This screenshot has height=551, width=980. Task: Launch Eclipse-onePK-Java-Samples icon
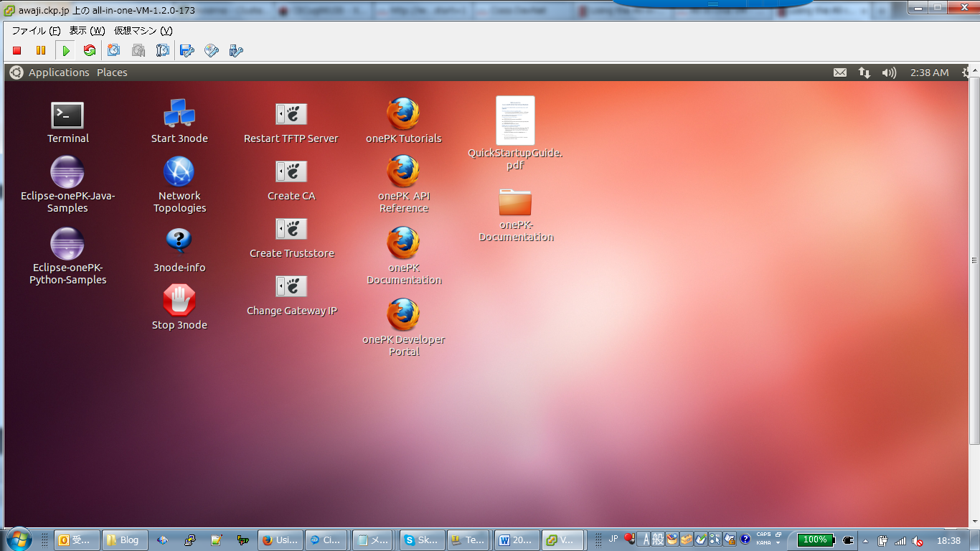pos(67,172)
